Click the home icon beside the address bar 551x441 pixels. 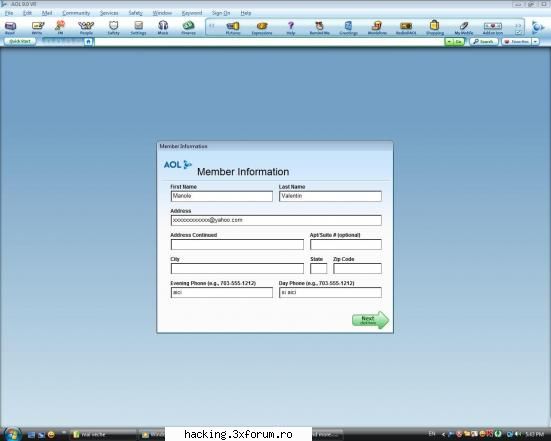coord(89,41)
